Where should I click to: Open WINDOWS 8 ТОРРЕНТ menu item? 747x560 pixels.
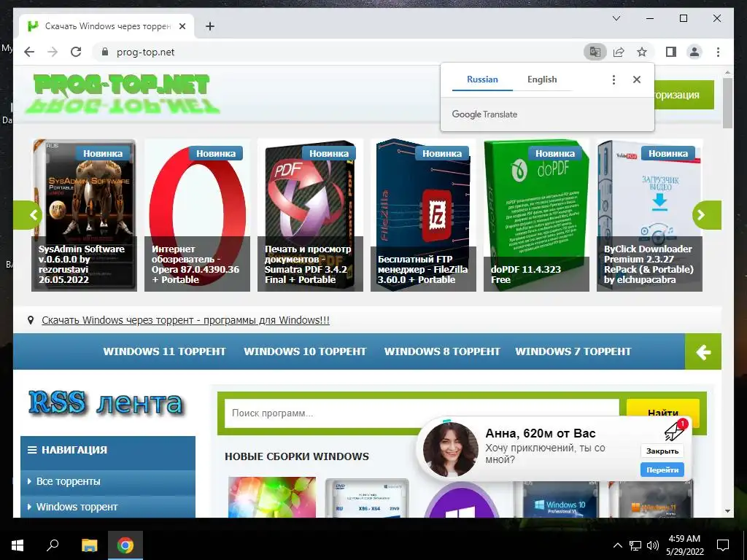click(x=442, y=352)
